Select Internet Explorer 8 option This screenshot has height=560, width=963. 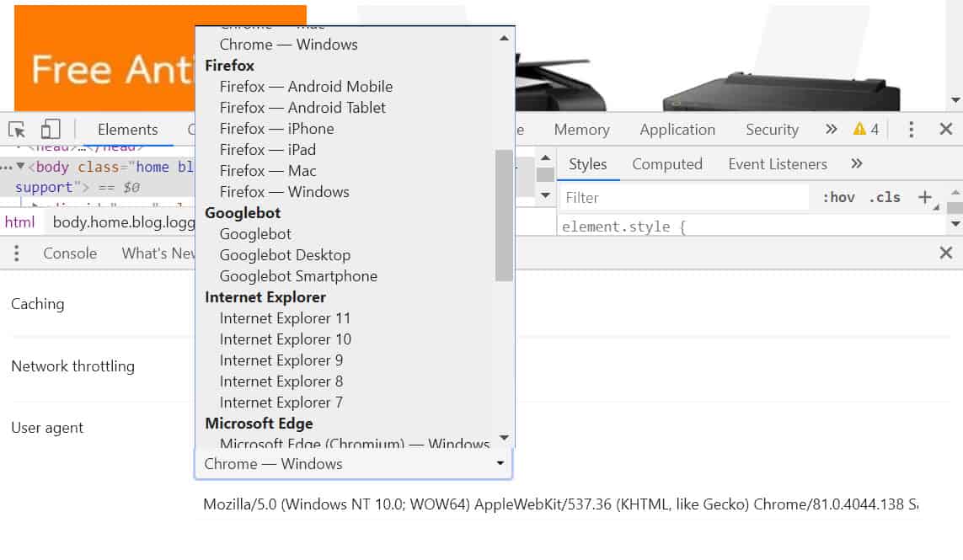(x=281, y=381)
